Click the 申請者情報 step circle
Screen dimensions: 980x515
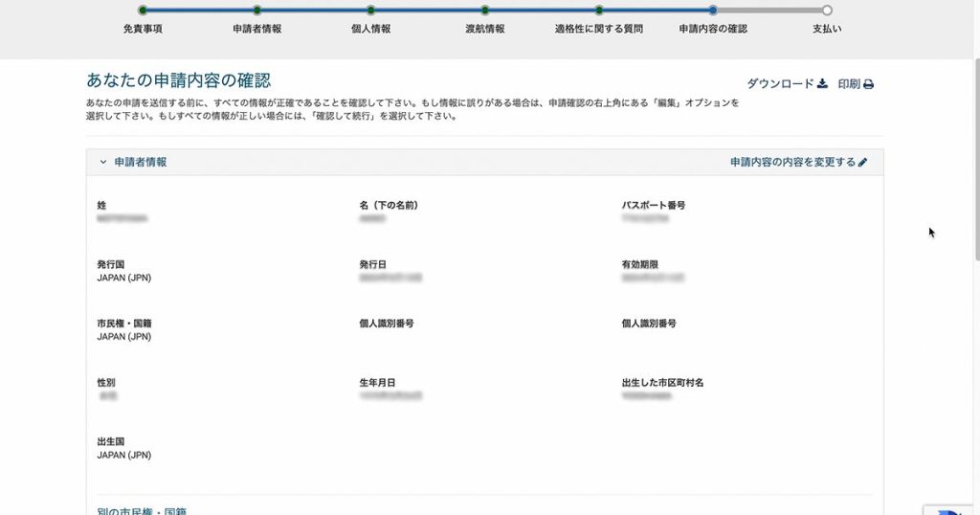(x=256, y=11)
